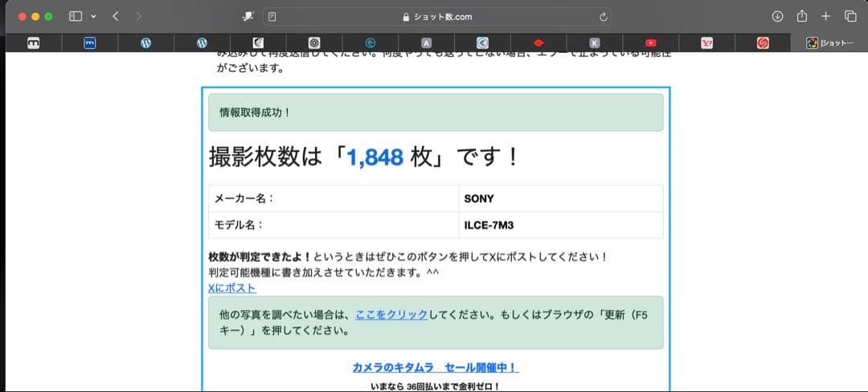Open カメラのキタムラ セール開催中 link
Viewport: 868px width, 392px height.
(x=436, y=368)
